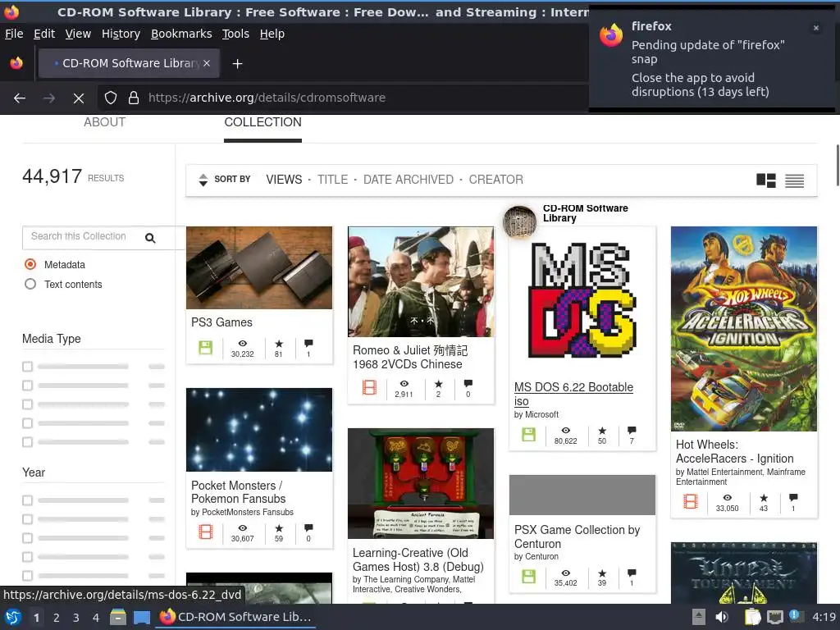Open the Tools menu
Viewport: 840px width, 630px height.
235,34
